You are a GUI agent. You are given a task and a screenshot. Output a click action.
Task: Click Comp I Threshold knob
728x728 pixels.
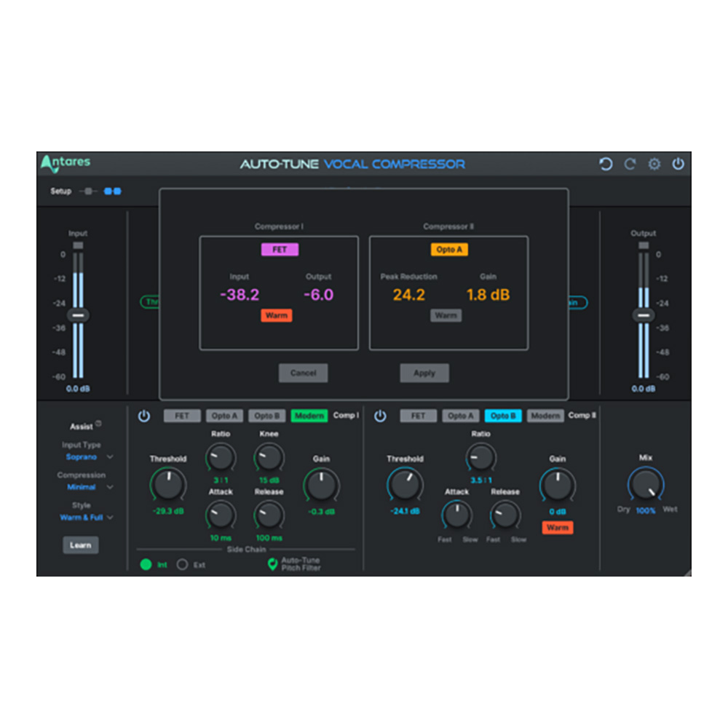point(168,484)
